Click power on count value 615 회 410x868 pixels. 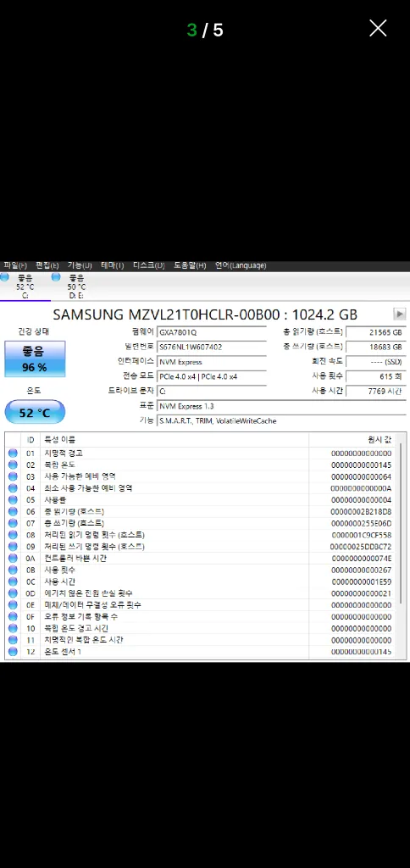click(x=376, y=376)
